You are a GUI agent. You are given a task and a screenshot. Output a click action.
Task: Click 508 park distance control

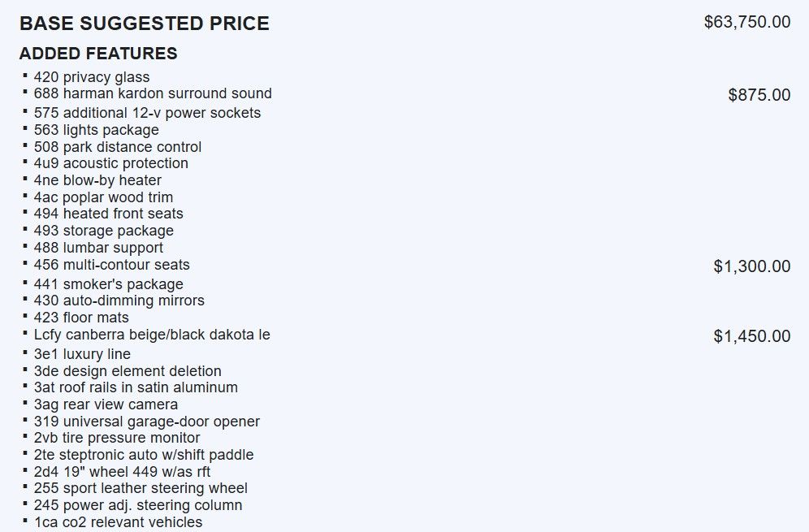coord(118,147)
